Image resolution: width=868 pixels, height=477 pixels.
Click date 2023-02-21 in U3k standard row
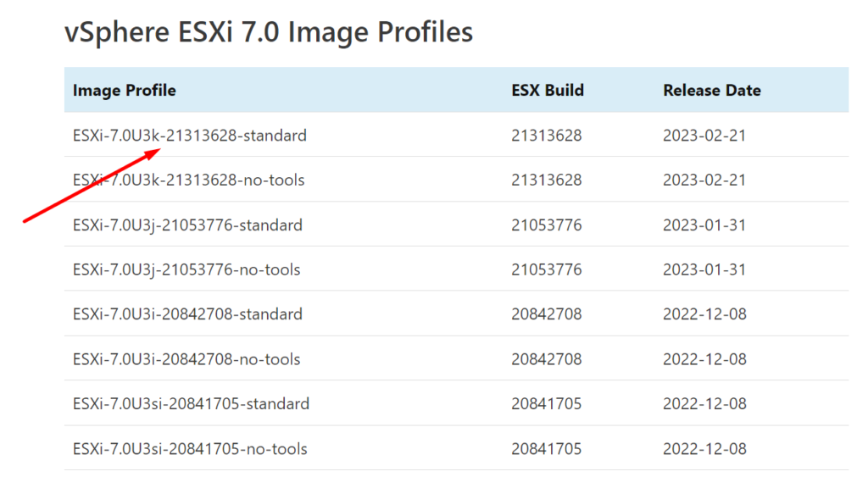click(704, 136)
